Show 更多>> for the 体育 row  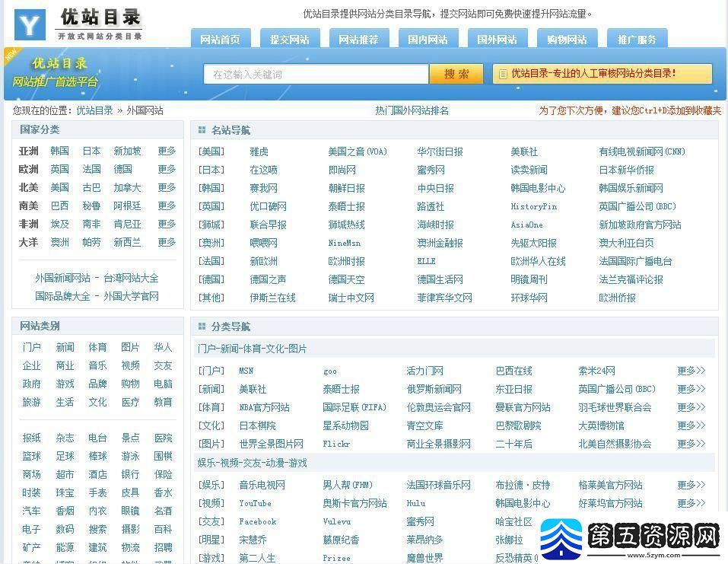[691, 407]
